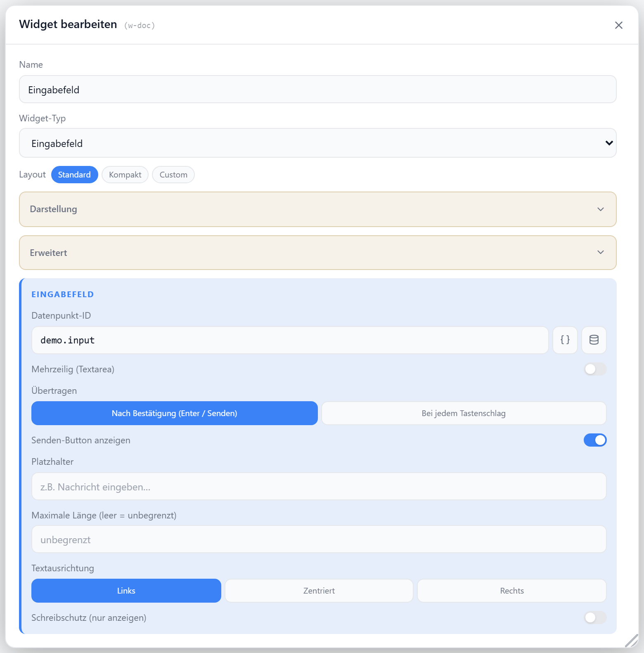Click the dialog resize handle corner
This screenshot has width=644, height=653.
(632, 641)
